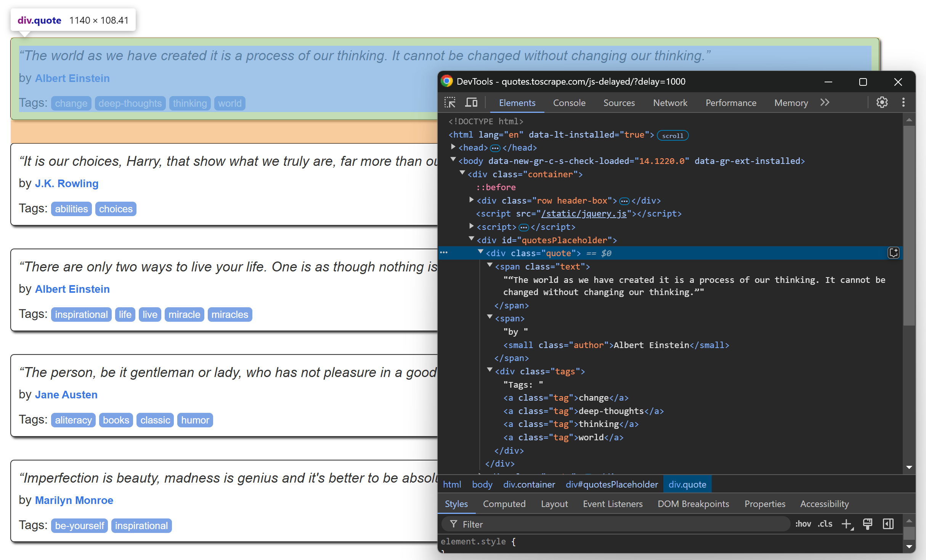
Task: Expand the head element in DOM tree
Action: tap(453, 147)
